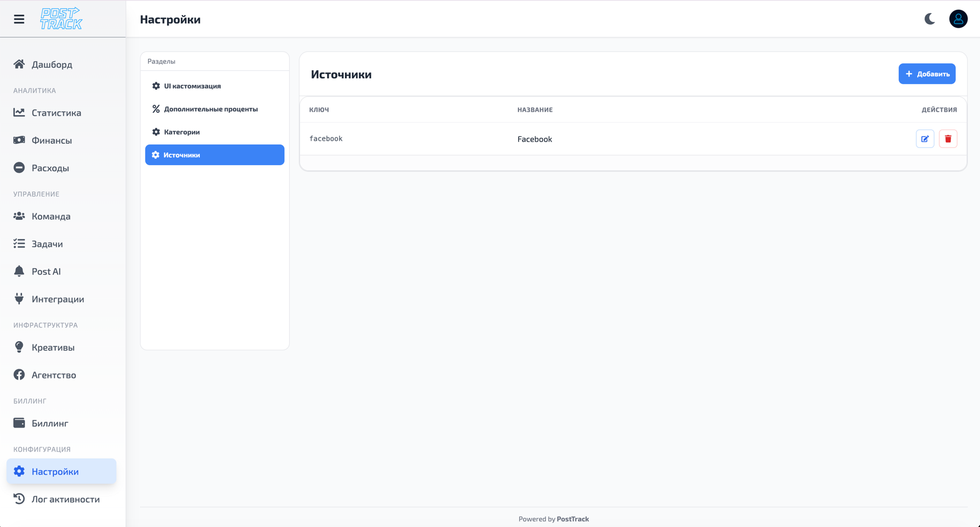Open the PostTrack footer link
Viewport: 980px width, 527px height.
point(572,519)
